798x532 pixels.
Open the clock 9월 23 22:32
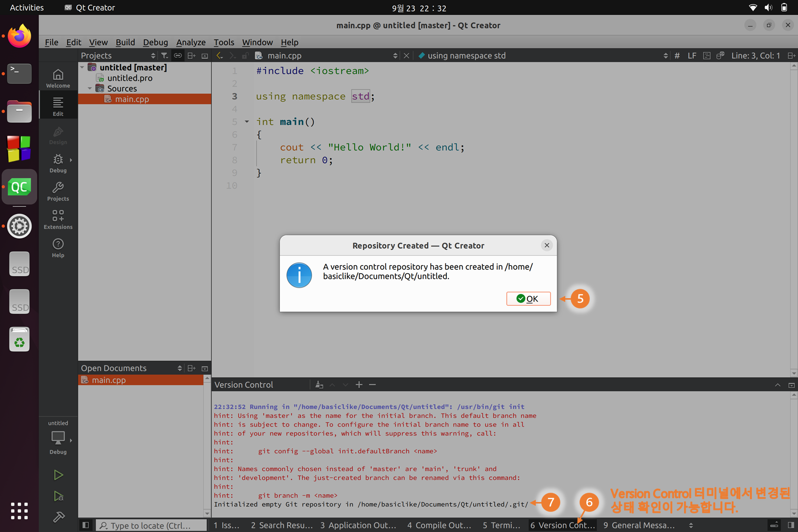419,8
